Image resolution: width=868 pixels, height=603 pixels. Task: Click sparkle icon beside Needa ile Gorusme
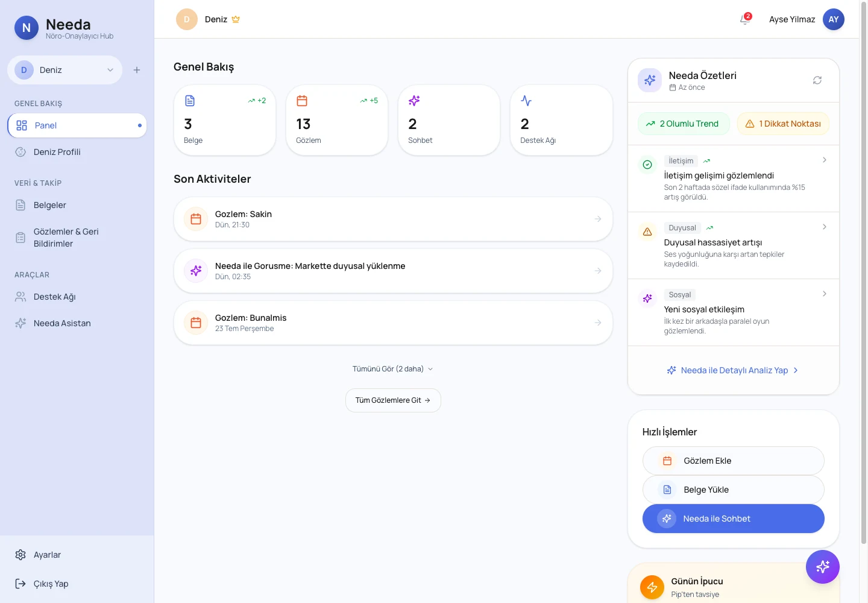click(196, 271)
